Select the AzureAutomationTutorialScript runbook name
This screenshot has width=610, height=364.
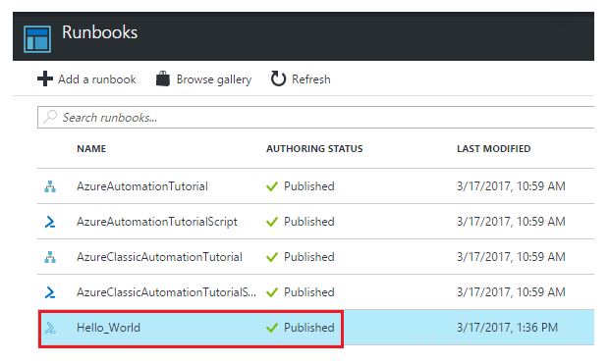pos(157,222)
